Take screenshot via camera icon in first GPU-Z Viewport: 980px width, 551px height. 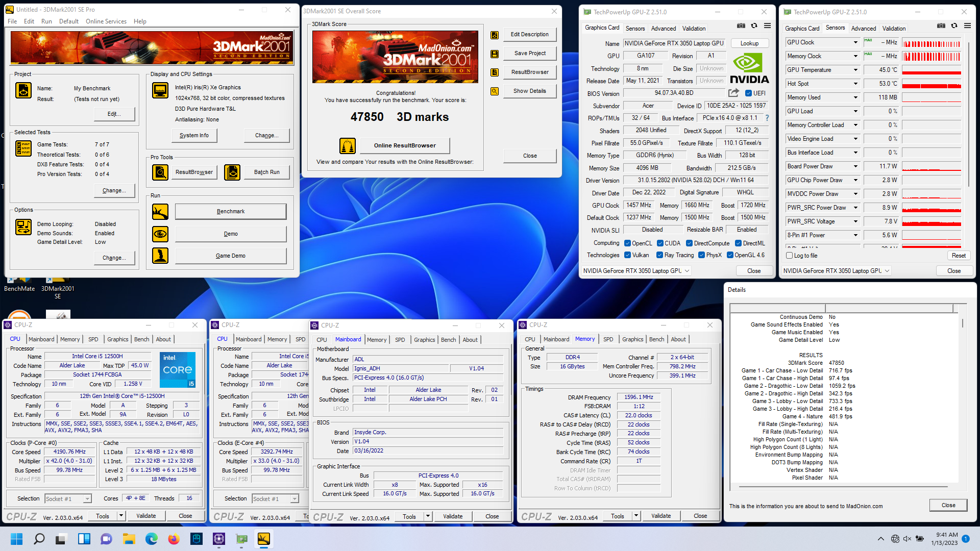click(x=741, y=26)
